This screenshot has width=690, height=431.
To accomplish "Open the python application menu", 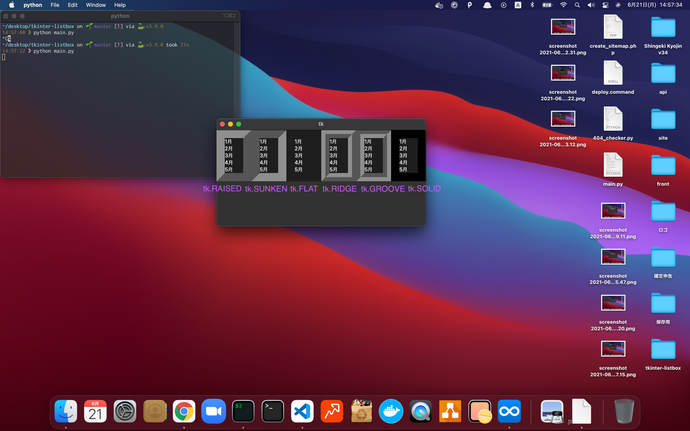I will [x=33, y=5].
